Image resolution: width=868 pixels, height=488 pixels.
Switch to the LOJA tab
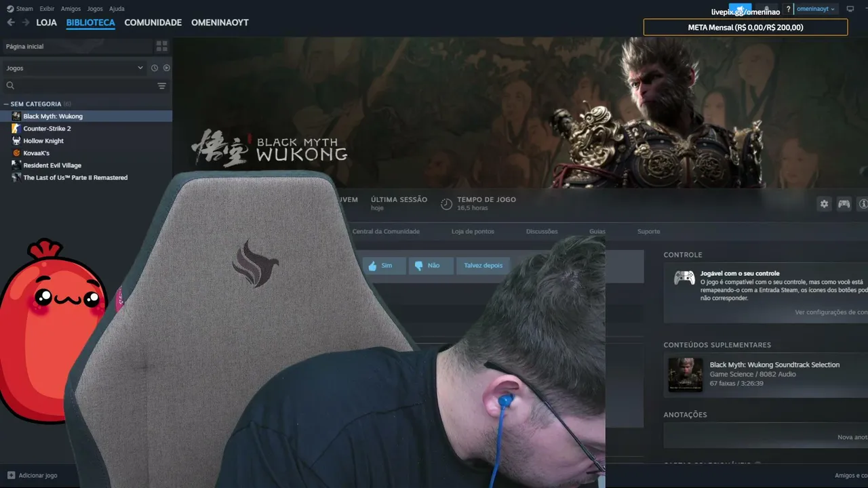coord(46,22)
